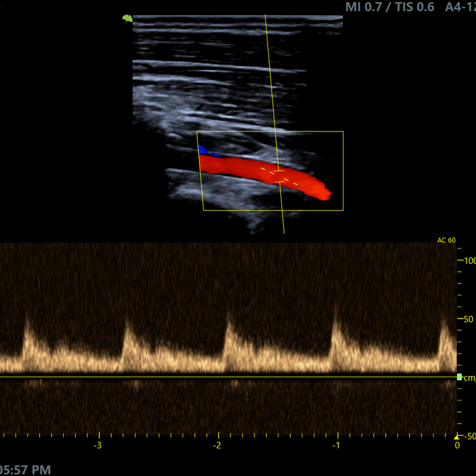Click the AC 60 angle correction label
Viewport: 476px width, 476px height.
click(446, 240)
